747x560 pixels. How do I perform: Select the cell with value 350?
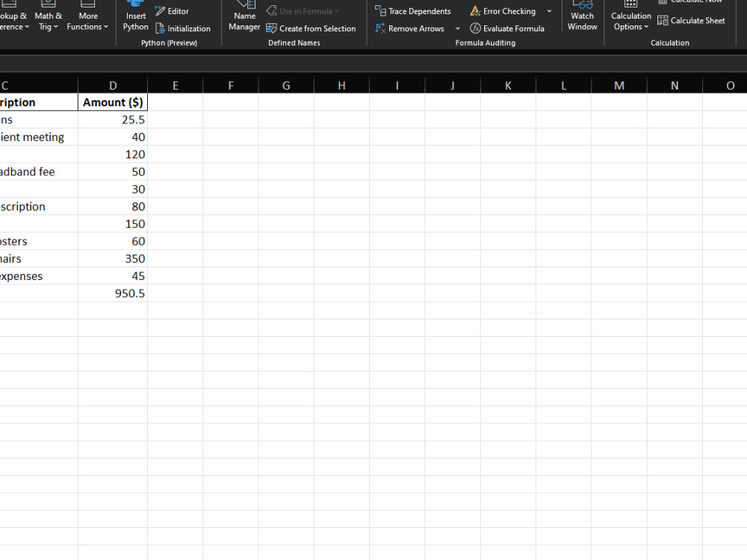tap(113, 258)
